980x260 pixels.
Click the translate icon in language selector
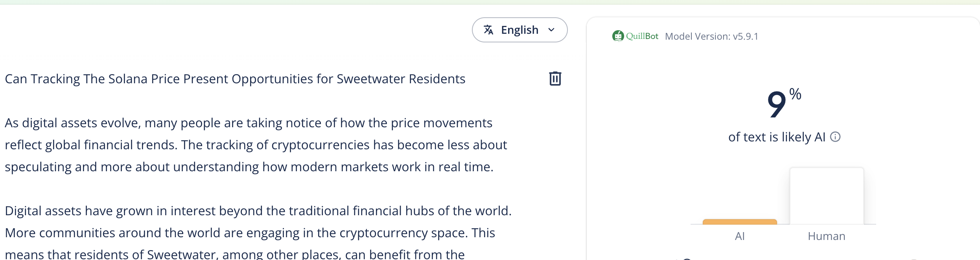(488, 30)
